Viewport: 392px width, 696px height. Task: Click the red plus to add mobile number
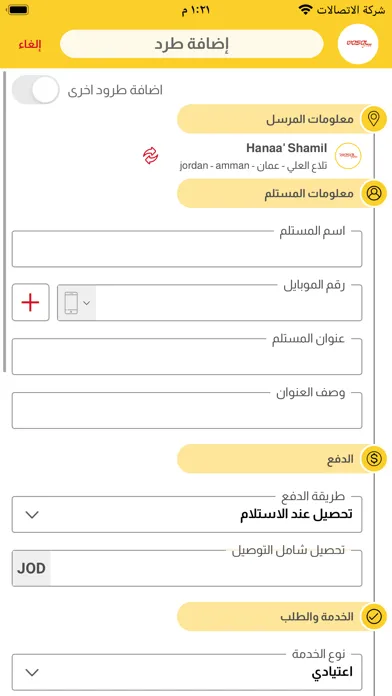point(31,302)
